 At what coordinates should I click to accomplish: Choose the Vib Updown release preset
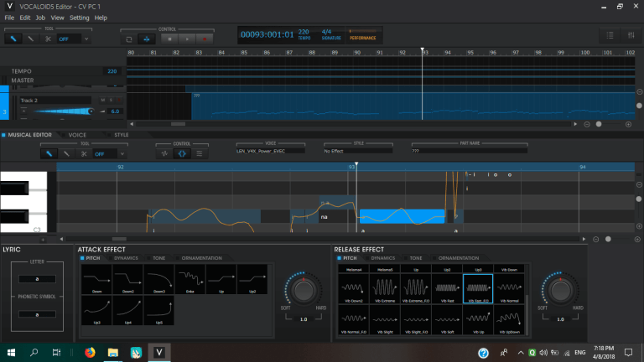tap(509, 320)
